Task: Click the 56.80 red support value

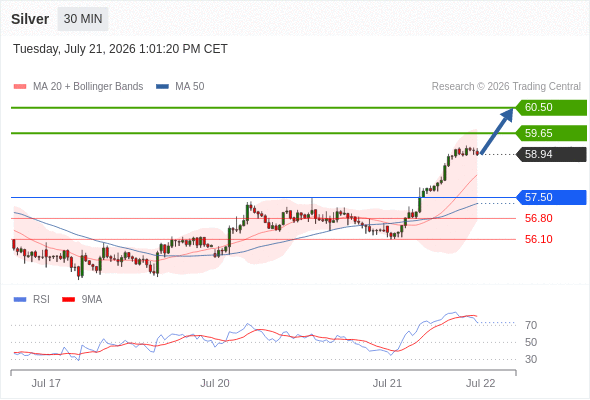Action: point(539,218)
